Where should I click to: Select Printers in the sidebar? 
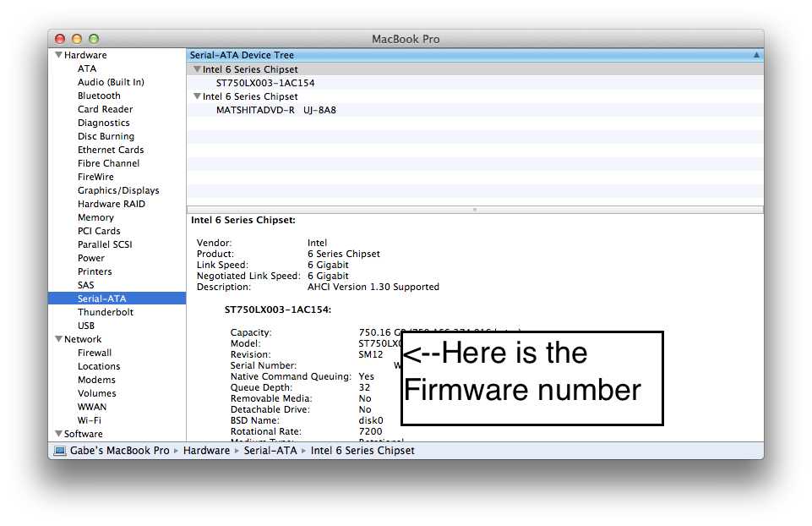tap(95, 271)
